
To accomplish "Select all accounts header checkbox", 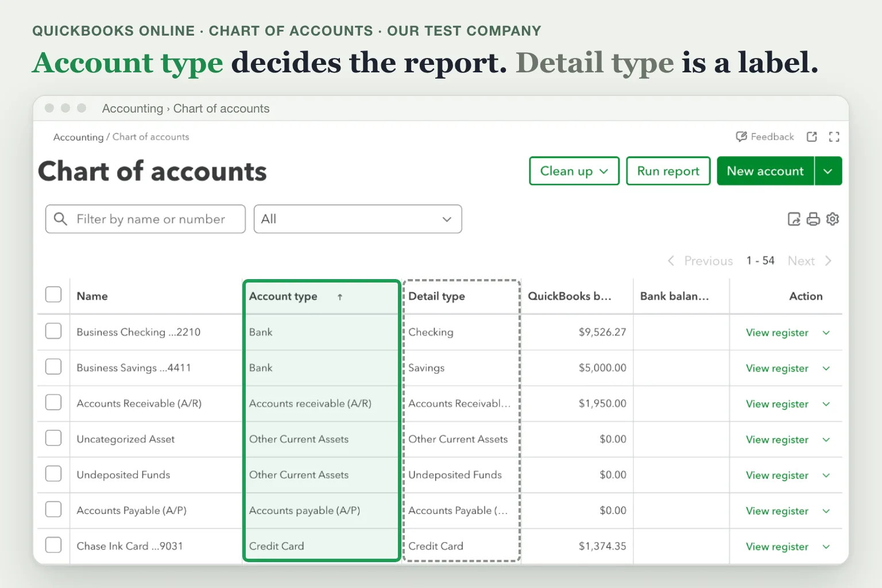I will pos(53,295).
